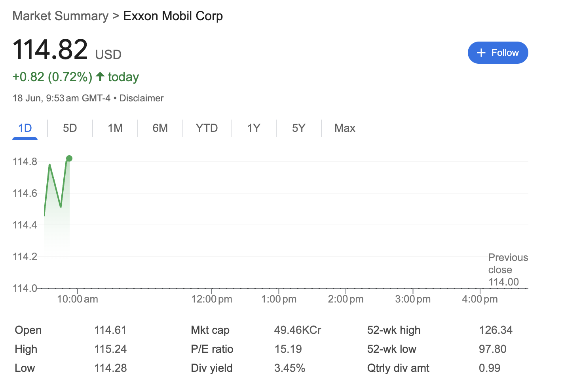Click the green up arrow icon
562x392 pixels.
tap(101, 76)
